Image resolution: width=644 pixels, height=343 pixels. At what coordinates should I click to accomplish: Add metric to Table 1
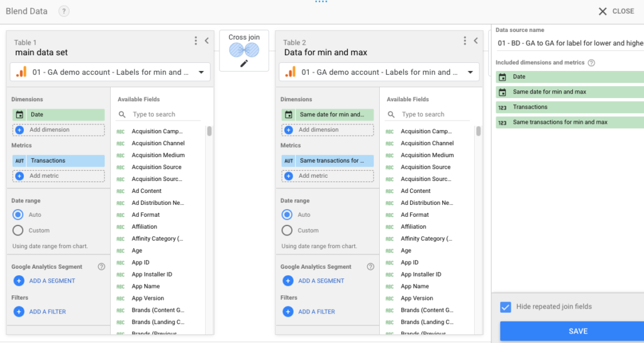[58, 176]
